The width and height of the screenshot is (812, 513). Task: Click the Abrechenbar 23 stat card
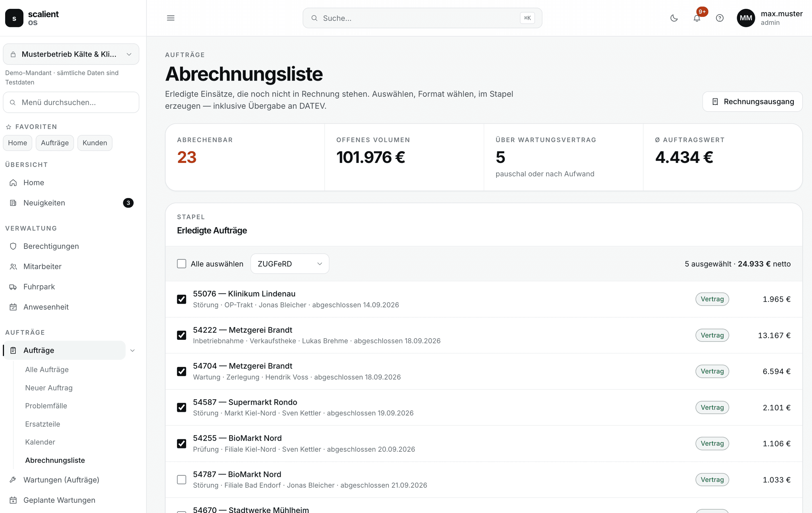click(245, 157)
